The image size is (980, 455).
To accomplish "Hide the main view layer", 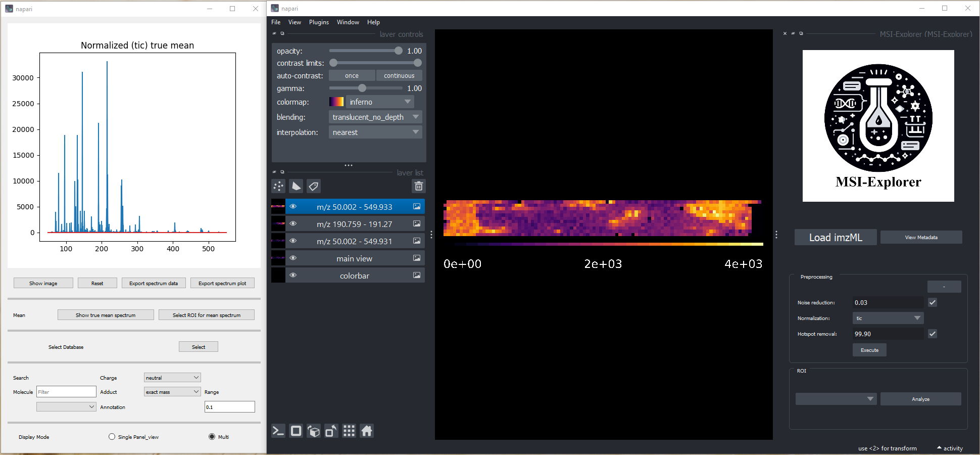I will (293, 258).
